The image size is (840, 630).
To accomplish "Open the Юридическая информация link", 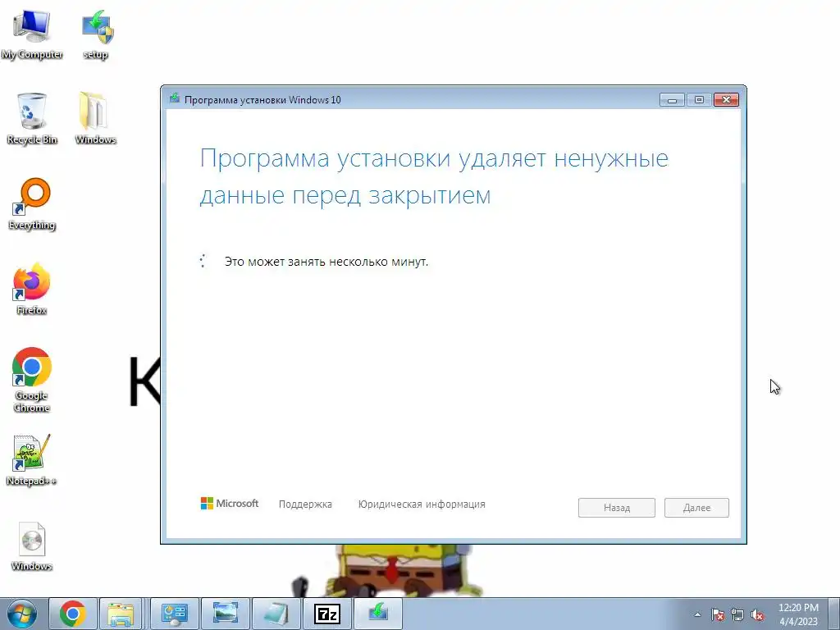I will click(x=422, y=504).
